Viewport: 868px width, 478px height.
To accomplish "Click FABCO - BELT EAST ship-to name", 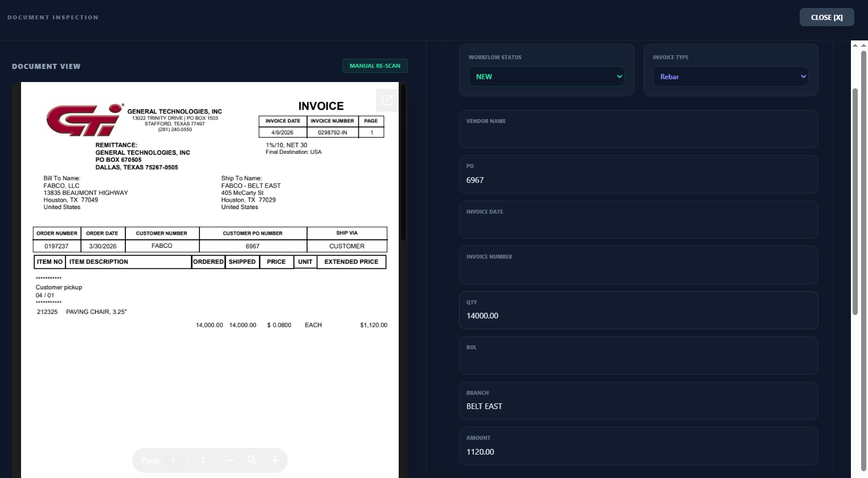I will [251, 186].
